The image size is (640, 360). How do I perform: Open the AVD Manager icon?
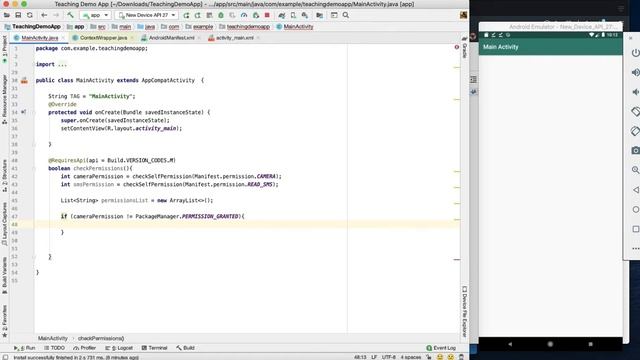tap(293, 15)
